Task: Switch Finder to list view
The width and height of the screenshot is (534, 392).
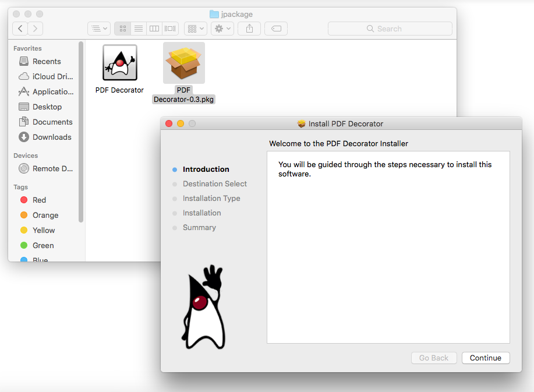Action: tap(138, 29)
